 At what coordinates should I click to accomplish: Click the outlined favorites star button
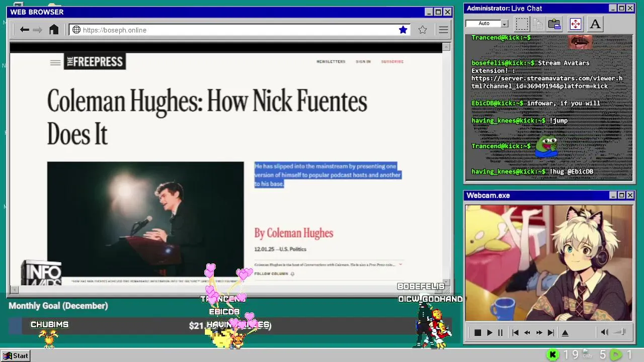point(423,30)
